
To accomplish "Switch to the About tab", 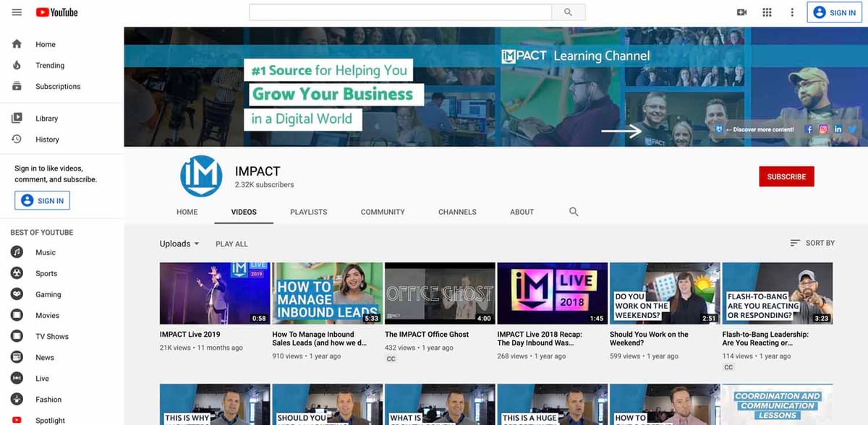I will click(522, 212).
